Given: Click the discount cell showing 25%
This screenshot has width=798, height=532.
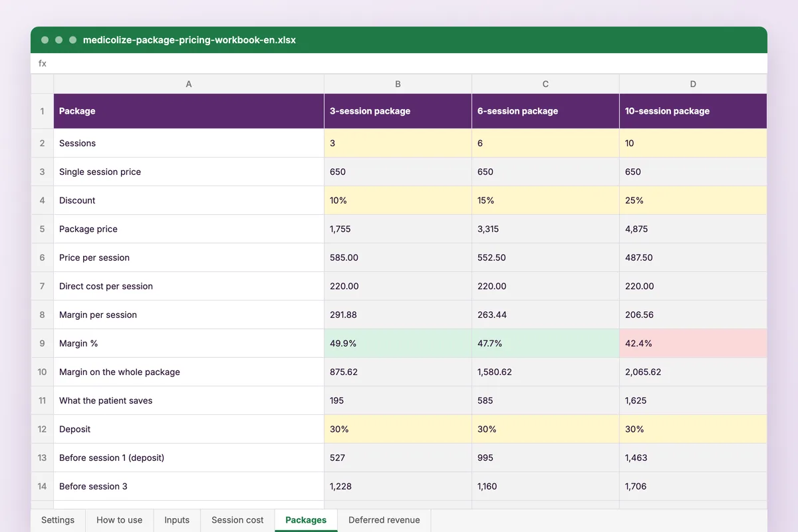Looking at the screenshot, I should (x=693, y=200).
